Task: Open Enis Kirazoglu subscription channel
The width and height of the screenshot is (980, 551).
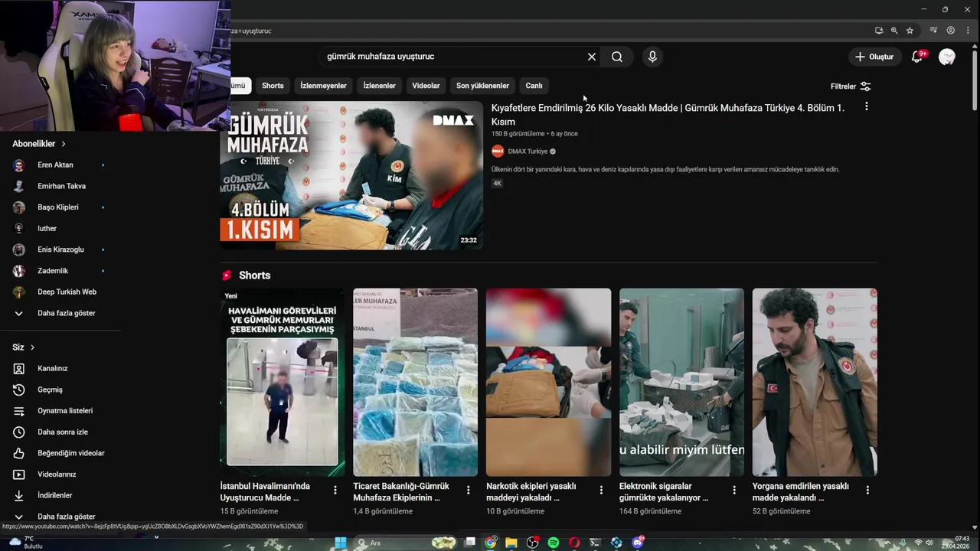Action: coord(60,249)
